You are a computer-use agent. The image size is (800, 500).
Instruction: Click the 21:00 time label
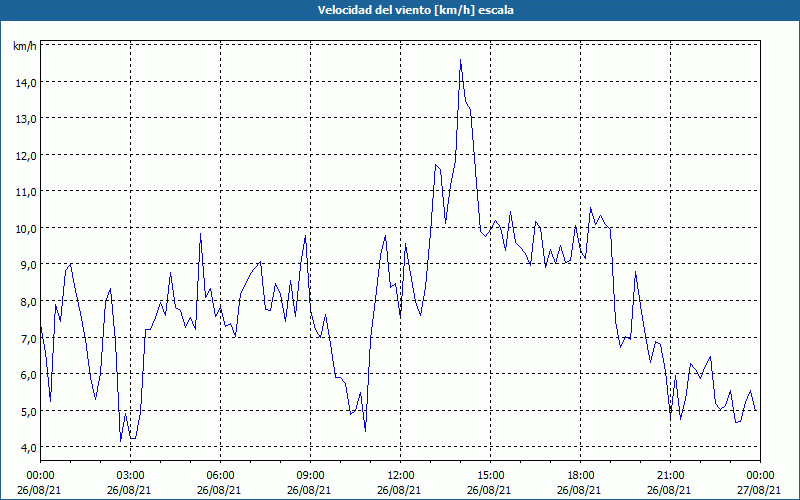click(x=670, y=476)
